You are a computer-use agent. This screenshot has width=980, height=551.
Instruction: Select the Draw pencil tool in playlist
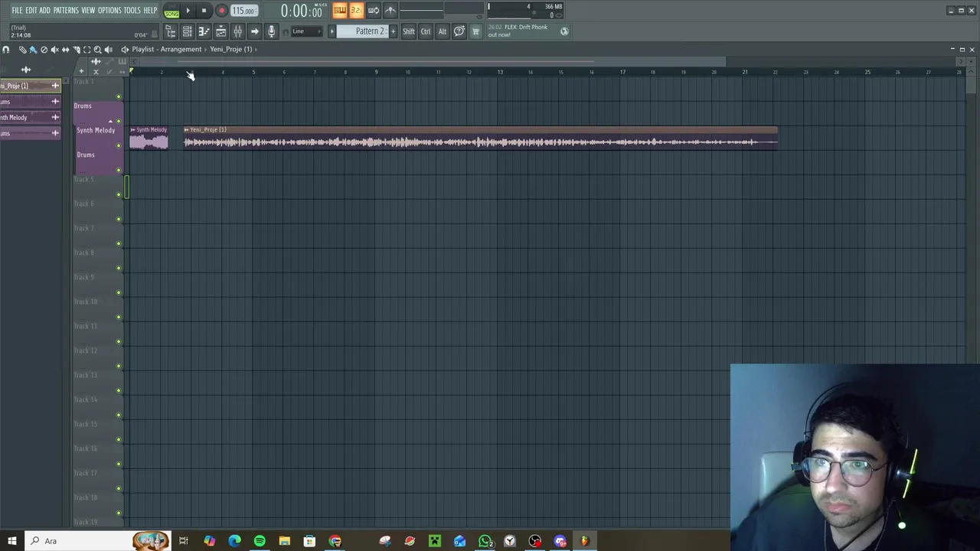(22, 49)
